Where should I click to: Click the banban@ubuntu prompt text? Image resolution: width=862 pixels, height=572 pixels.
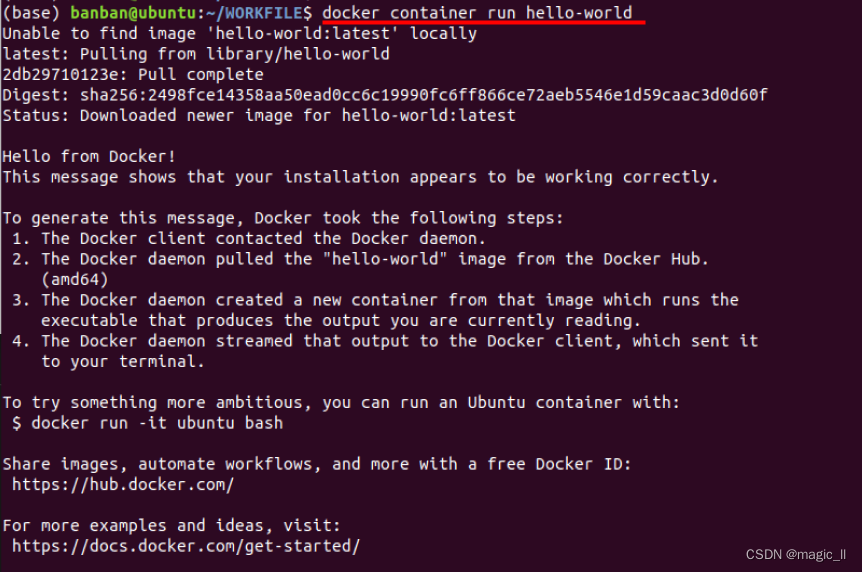[134, 13]
